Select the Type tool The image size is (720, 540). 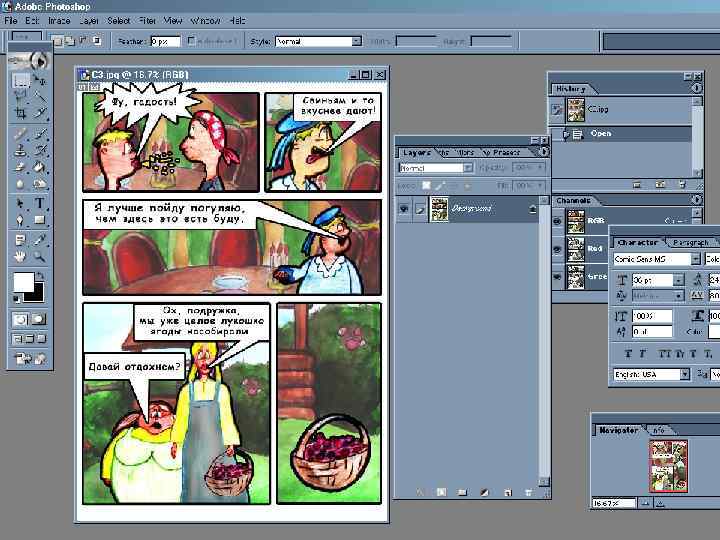40,203
